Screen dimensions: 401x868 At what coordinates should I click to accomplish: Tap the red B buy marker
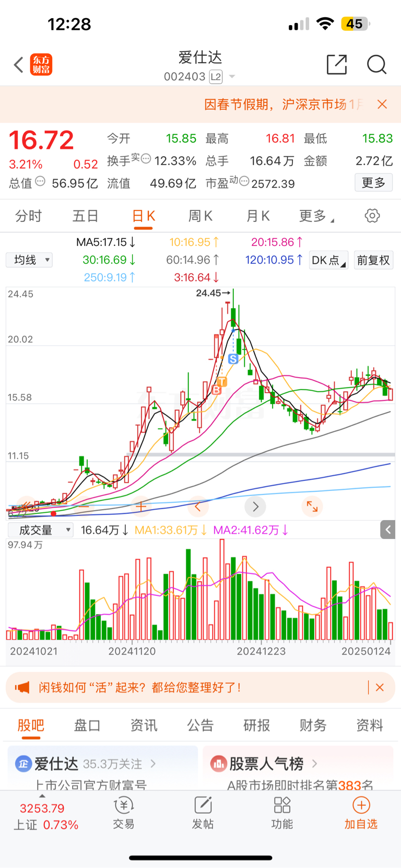pos(217,390)
